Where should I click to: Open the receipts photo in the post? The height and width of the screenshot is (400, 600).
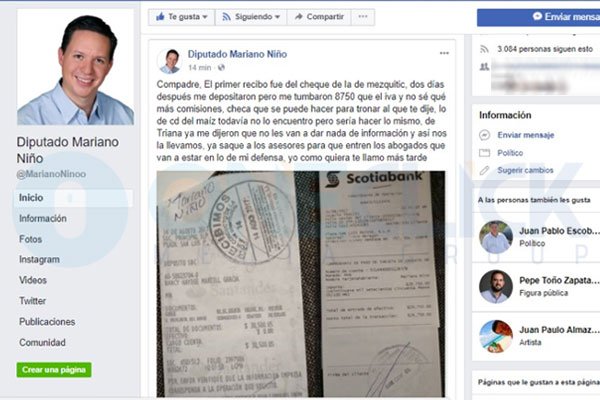[x=301, y=284]
